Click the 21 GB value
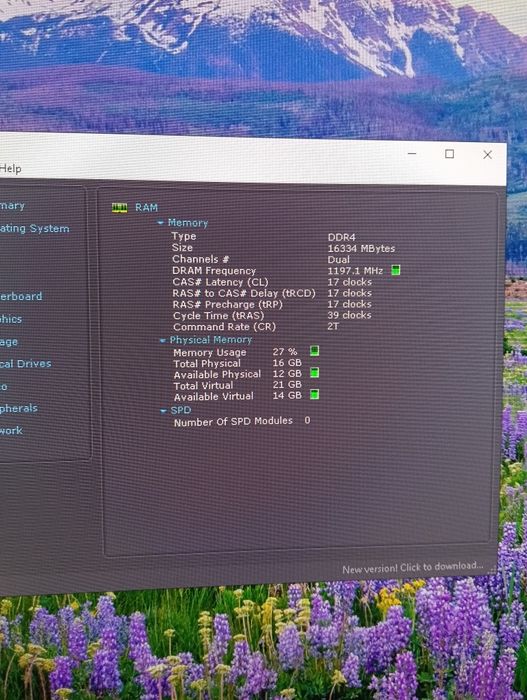The height and width of the screenshot is (700, 527). click(287, 385)
